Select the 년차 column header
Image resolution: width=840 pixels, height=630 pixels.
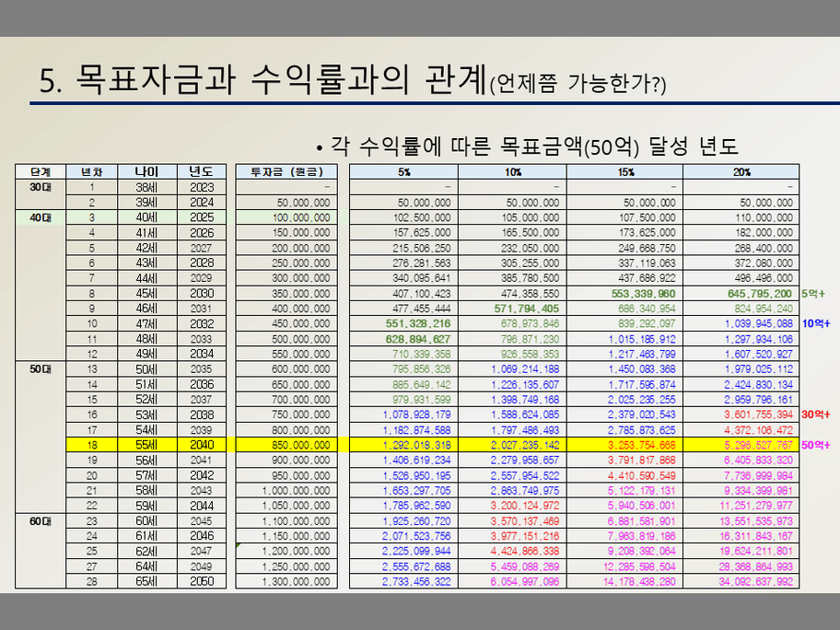click(92, 172)
